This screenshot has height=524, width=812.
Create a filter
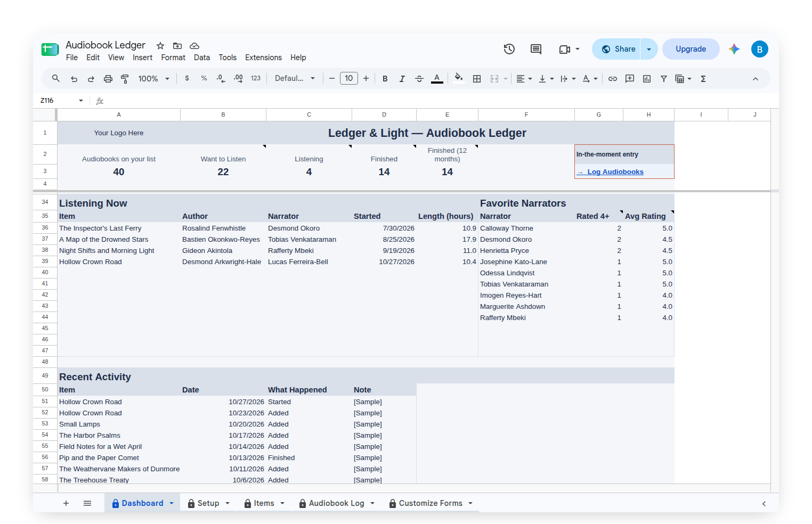pyautogui.click(x=664, y=78)
